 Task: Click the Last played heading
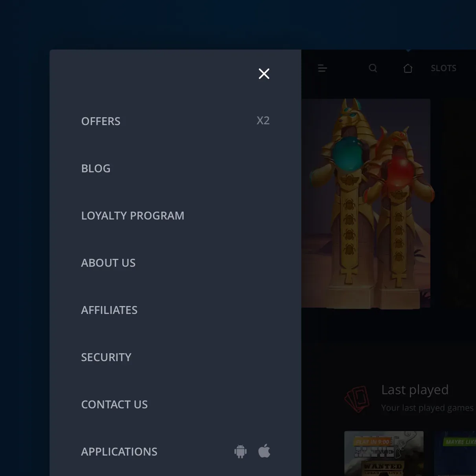[x=415, y=390]
